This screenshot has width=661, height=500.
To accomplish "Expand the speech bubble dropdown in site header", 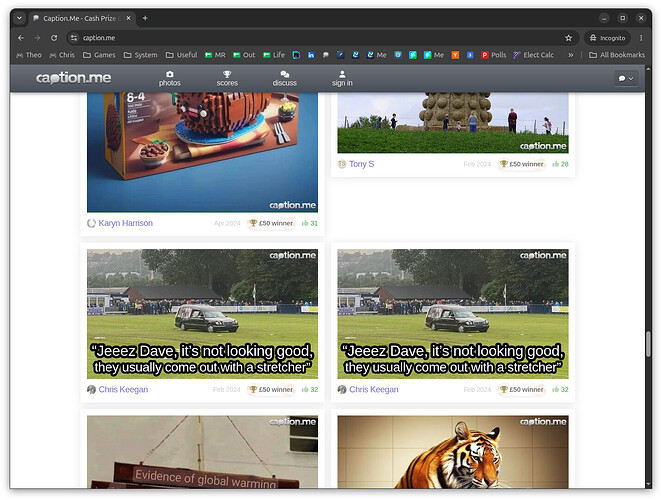I will 626,78.
